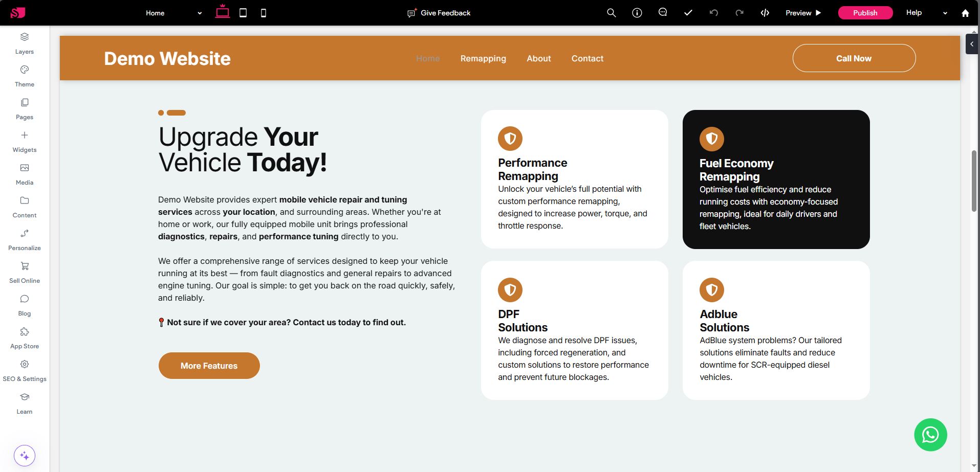
Task: Select the Remapping nav menu item
Action: (x=483, y=58)
